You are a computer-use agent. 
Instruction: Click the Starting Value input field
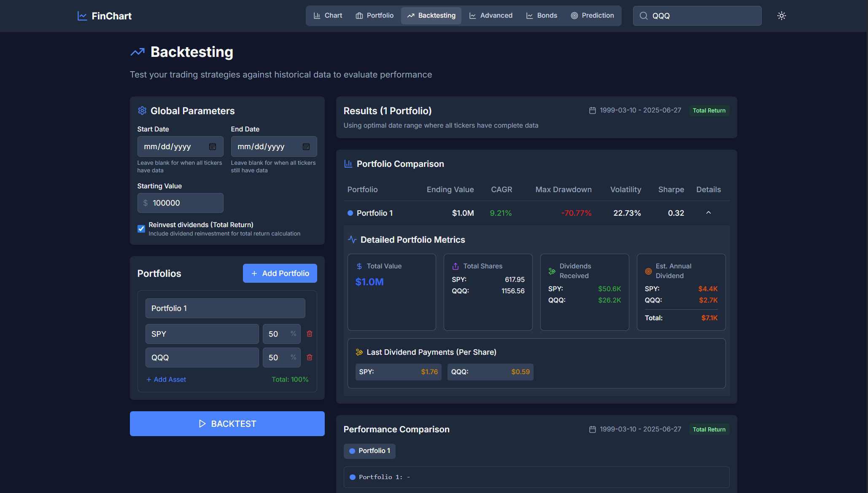(186, 203)
